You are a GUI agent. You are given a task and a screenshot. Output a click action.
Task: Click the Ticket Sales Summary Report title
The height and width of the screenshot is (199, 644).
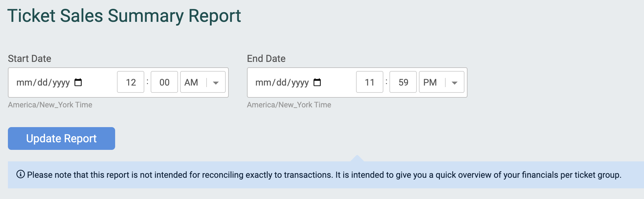125,16
